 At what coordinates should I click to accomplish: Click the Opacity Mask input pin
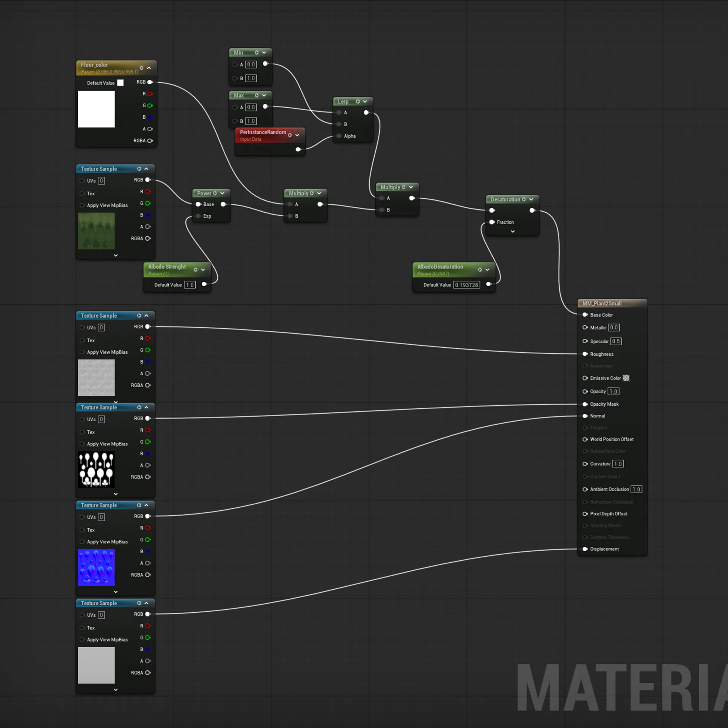[585, 404]
